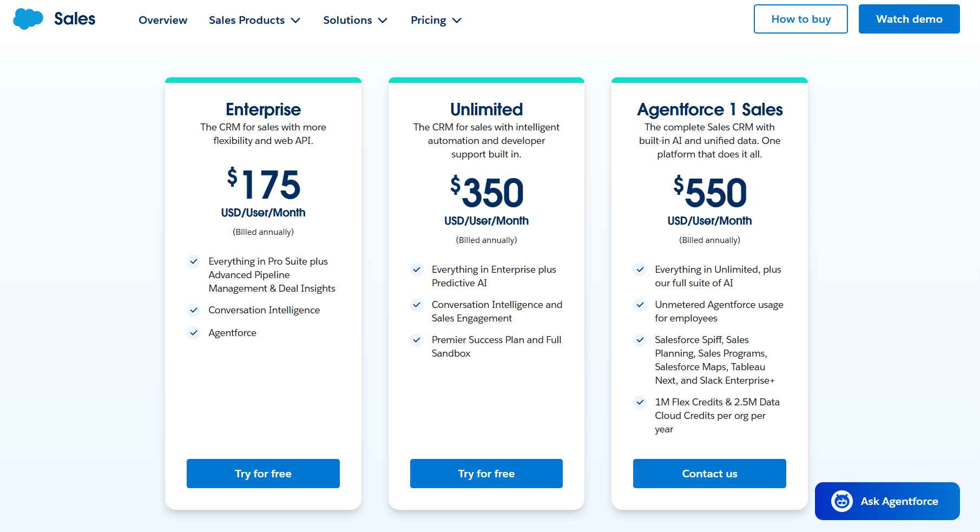Click the checkmark beside 1M Flex Credits
The image size is (980, 532).
click(x=640, y=402)
